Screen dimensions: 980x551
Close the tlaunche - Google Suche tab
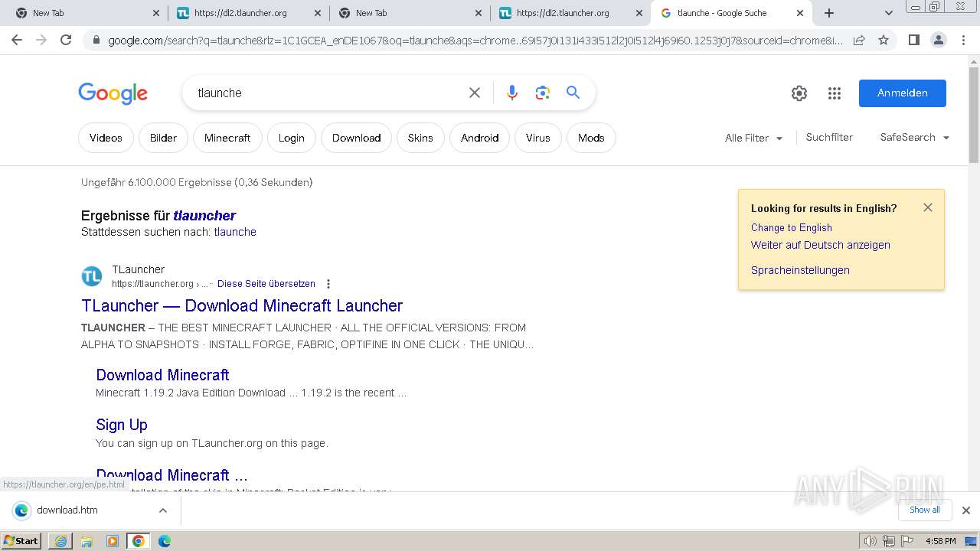pyautogui.click(x=800, y=13)
